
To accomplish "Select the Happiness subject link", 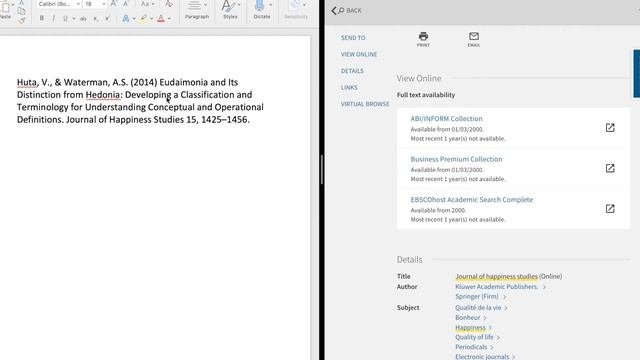I will (x=470, y=327).
